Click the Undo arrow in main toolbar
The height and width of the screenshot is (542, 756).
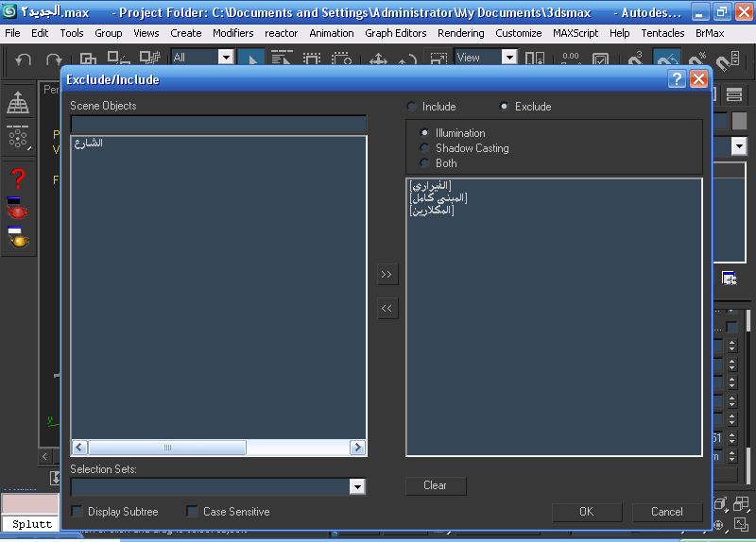click(23, 59)
